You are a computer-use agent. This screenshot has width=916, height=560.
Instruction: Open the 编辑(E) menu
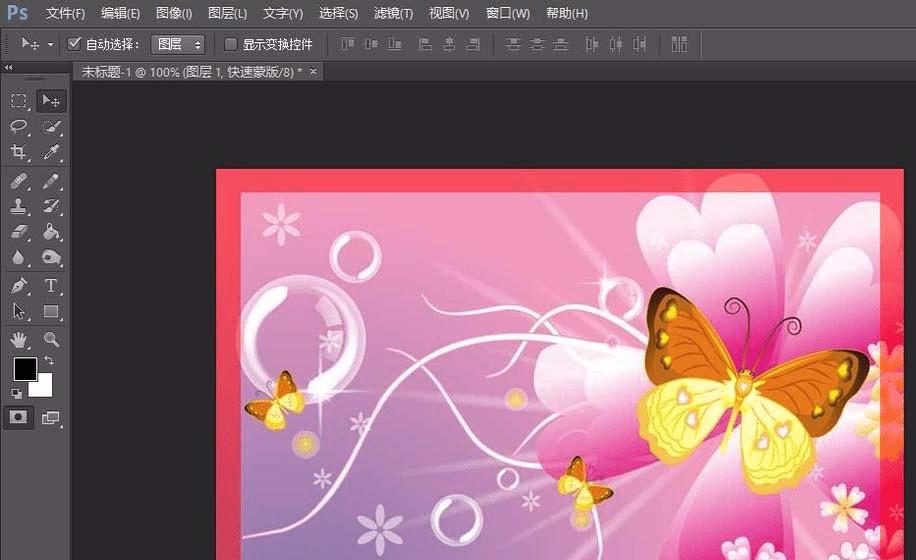coord(120,13)
